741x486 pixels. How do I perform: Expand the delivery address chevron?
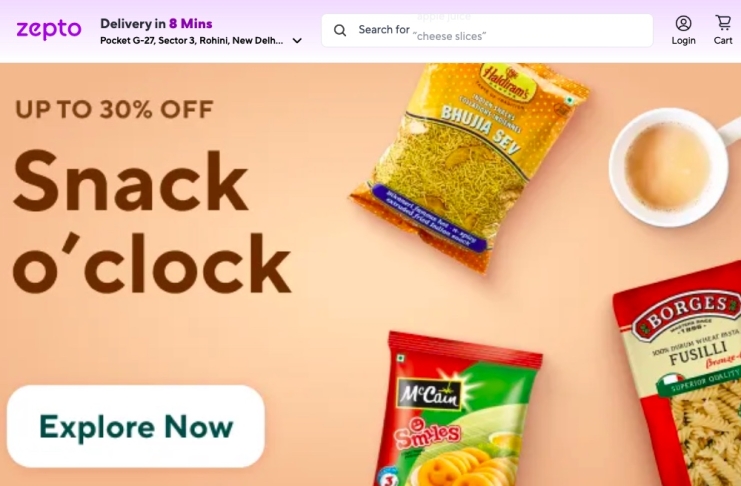click(297, 41)
